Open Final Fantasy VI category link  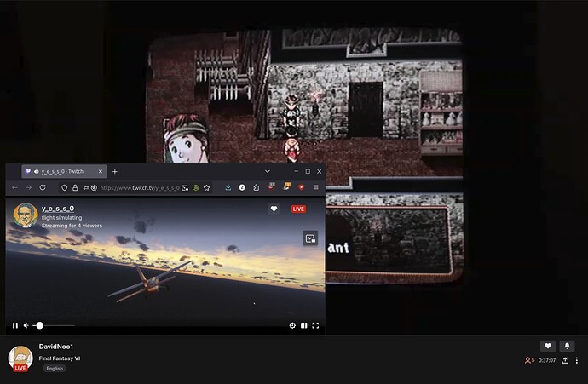coord(60,358)
